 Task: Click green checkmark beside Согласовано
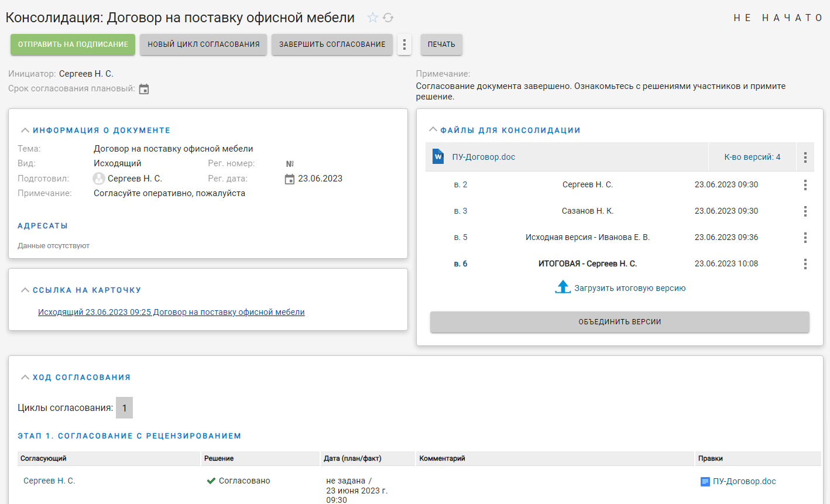pos(211,481)
